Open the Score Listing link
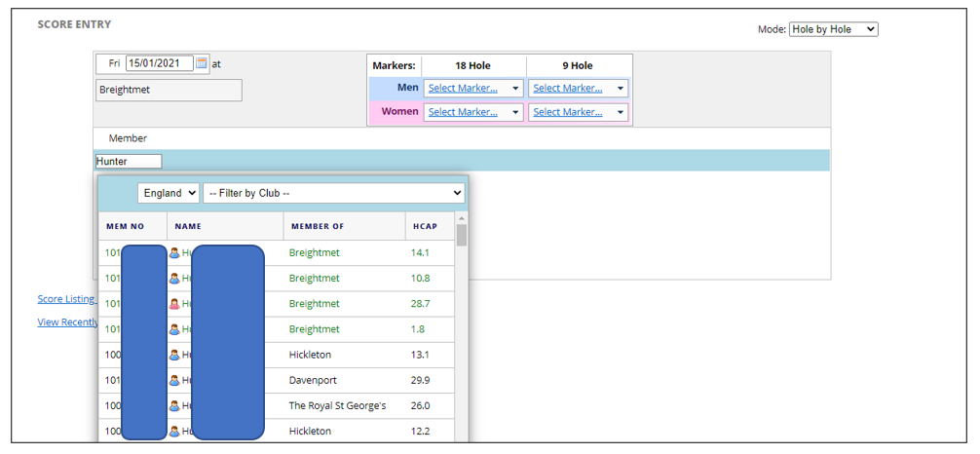This screenshot has width=980, height=454. click(x=65, y=299)
